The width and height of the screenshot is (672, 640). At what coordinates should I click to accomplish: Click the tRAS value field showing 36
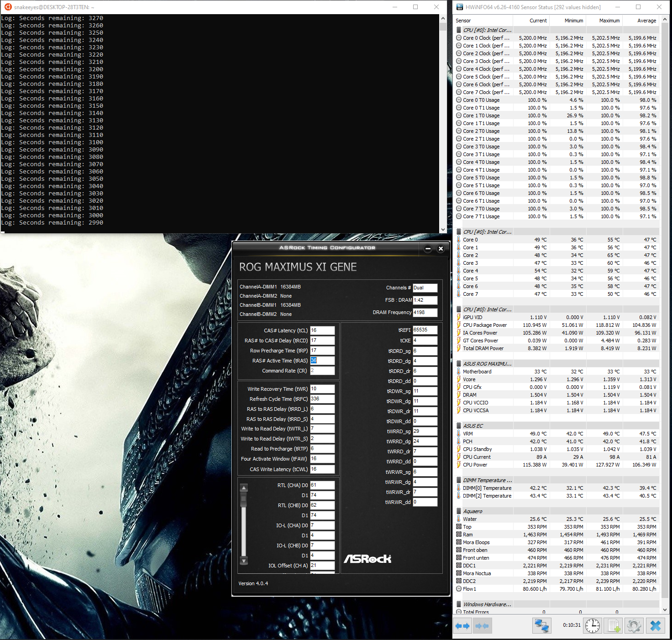tap(322, 361)
